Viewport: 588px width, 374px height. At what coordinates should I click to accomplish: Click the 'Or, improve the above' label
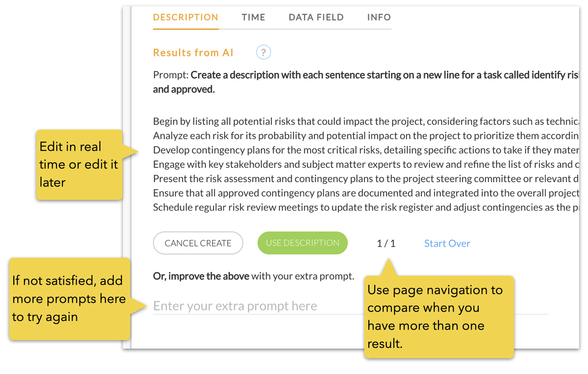pyautogui.click(x=201, y=276)
